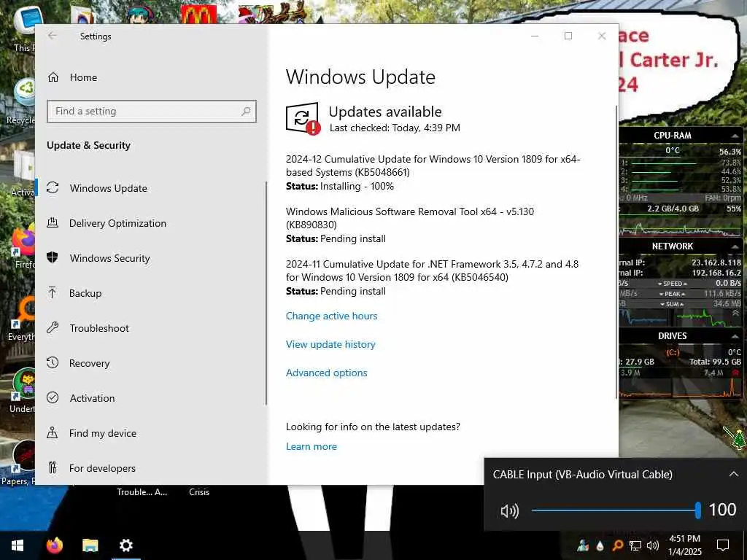Mute audio with the speaker icon in volume flyout
This screenshot has width=747, height=560.
(509, 511)
